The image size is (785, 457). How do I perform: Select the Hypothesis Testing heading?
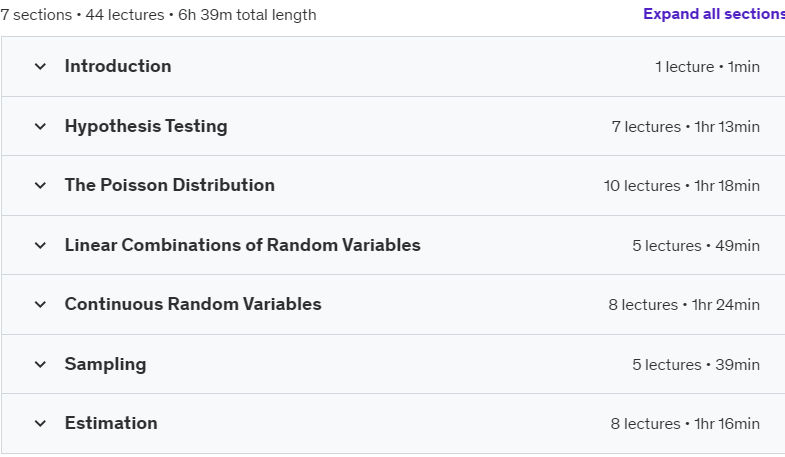pos(146,126)
